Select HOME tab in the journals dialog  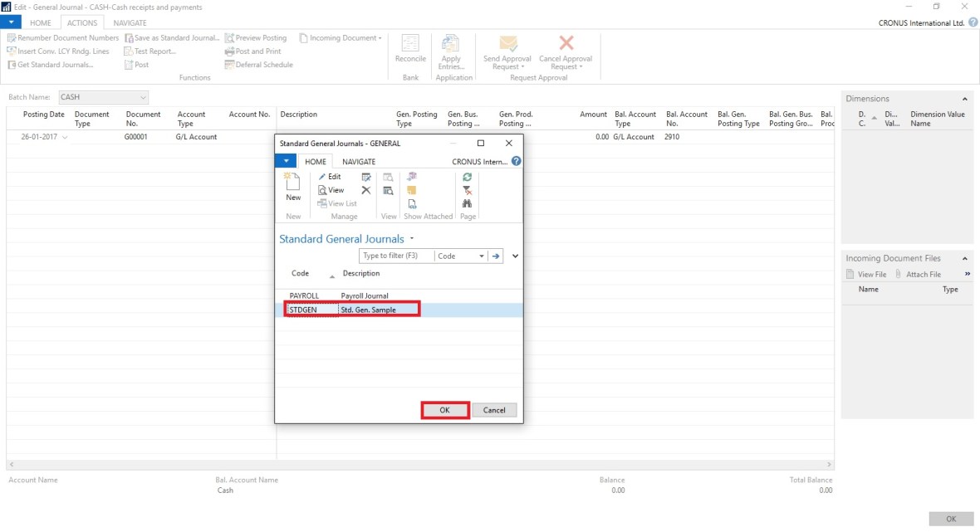(316, 162)
